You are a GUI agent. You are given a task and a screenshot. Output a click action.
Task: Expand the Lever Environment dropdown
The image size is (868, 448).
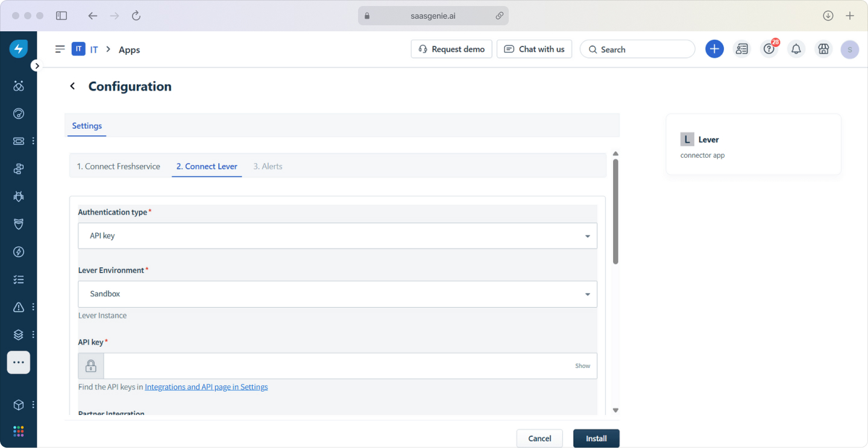(587, 294)
